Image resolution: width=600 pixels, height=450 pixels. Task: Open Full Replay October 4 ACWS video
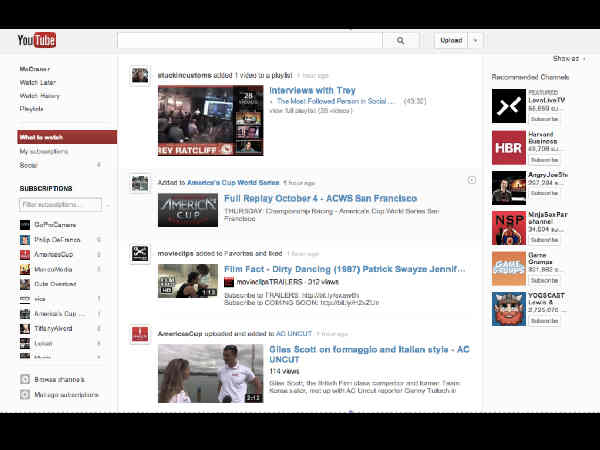tap(320, 198)
